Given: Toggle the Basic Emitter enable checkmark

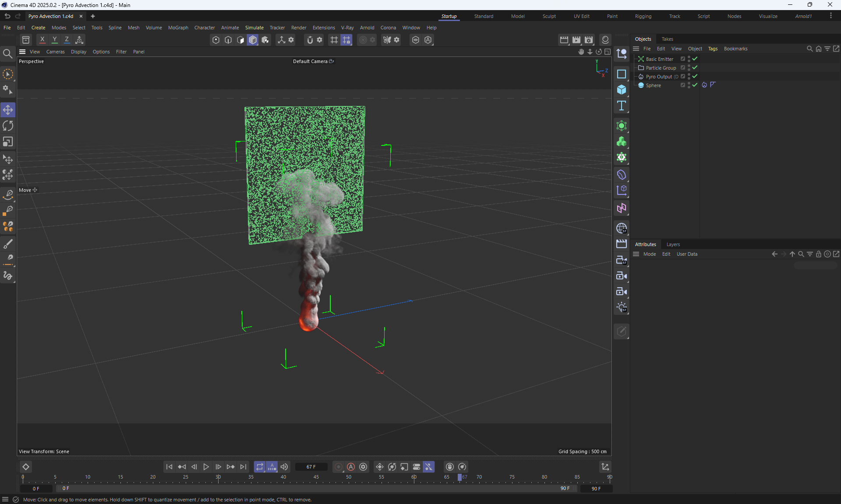Looking at the screenshot, I should tap(695, 59).
